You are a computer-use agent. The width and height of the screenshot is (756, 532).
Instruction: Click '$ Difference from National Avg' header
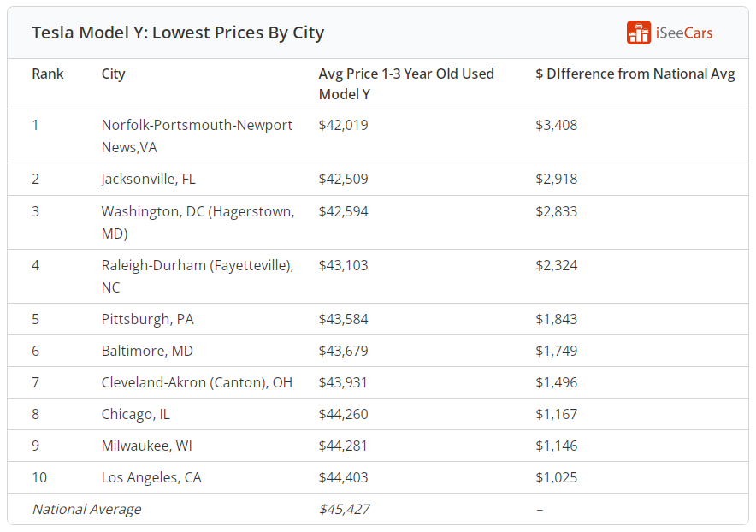[x=635, y=74]
